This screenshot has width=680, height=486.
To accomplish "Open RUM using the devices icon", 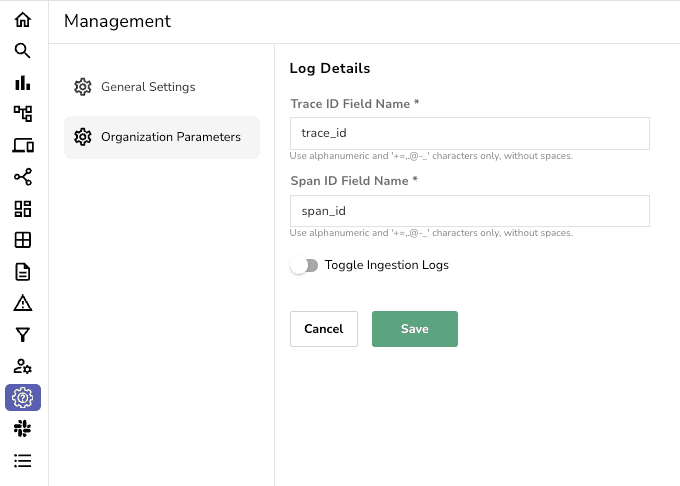I will coord(23,146).
